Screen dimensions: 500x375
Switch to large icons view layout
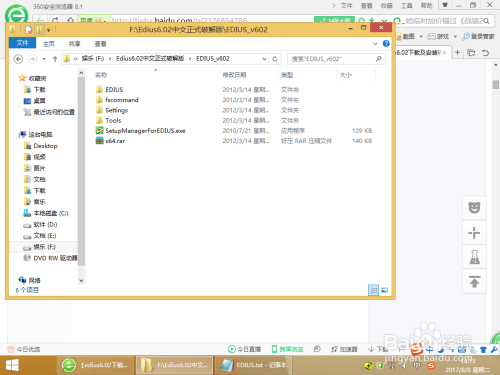tap(384, 290)
